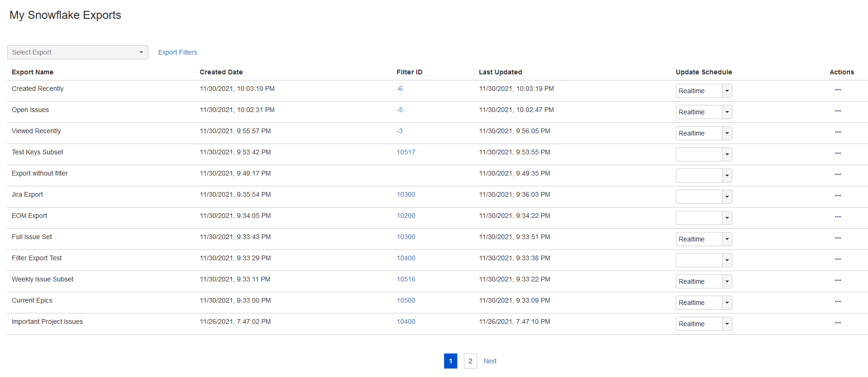Open empty schedule dropdown for Export without filter
The image size is (868, 377).
tap(703, 176)
